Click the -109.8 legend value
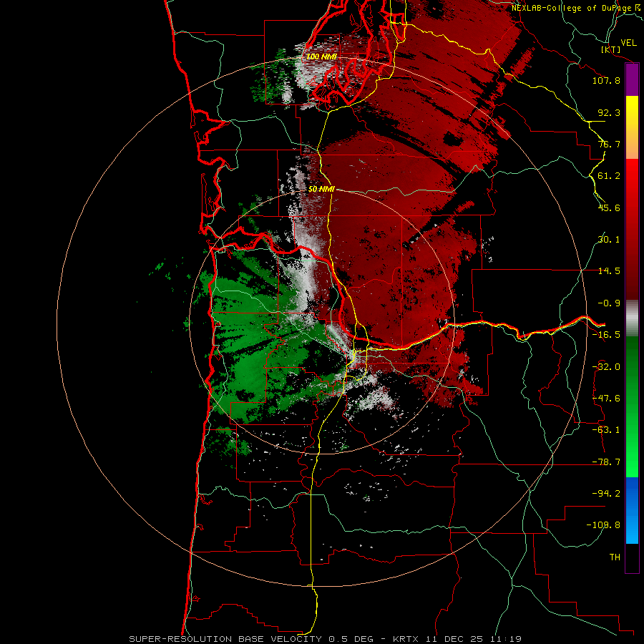 pyautogui.click(x=603, y=525)
